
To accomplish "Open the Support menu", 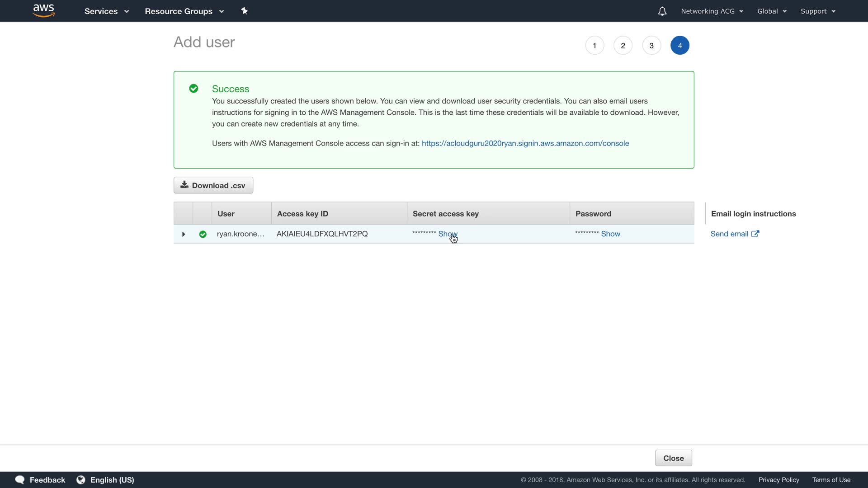I will (817, 11).
